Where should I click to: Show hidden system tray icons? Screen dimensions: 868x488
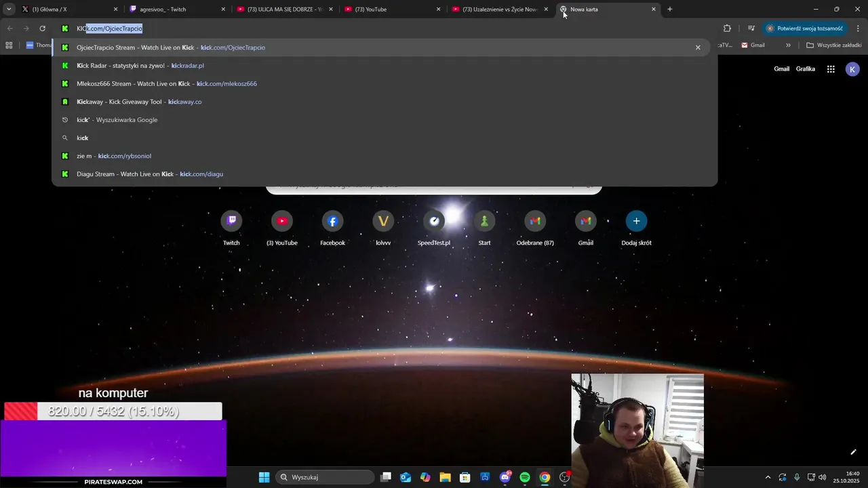768,477
